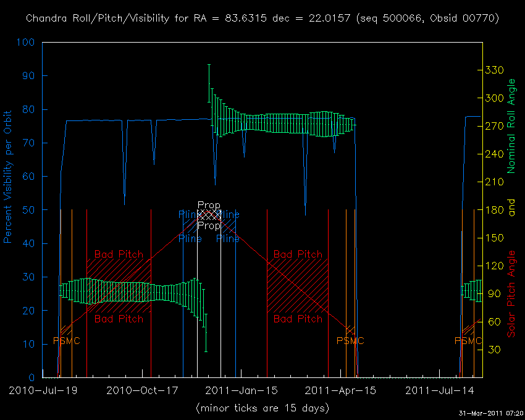The image size is (525, 420).
Task: Click the 31-Mar-2011 07:20 timestamp
Action: (491, 413)
